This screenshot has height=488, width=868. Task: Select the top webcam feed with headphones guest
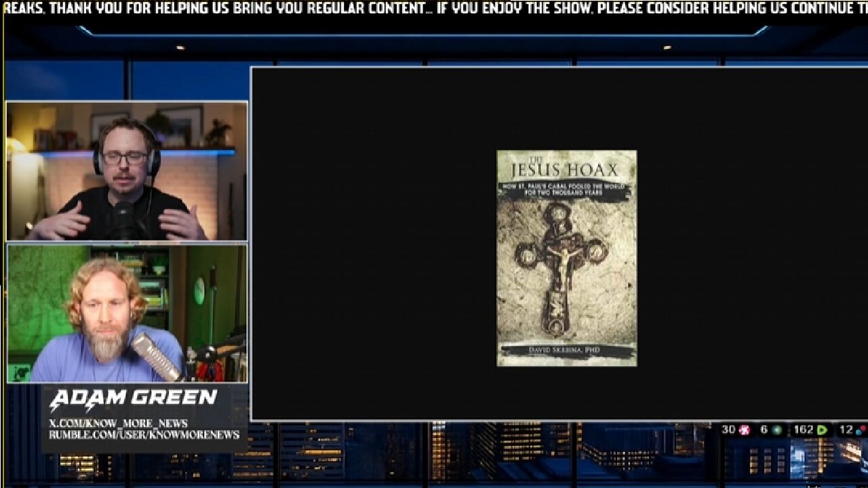pyautogui.click(x=127, y=171)
